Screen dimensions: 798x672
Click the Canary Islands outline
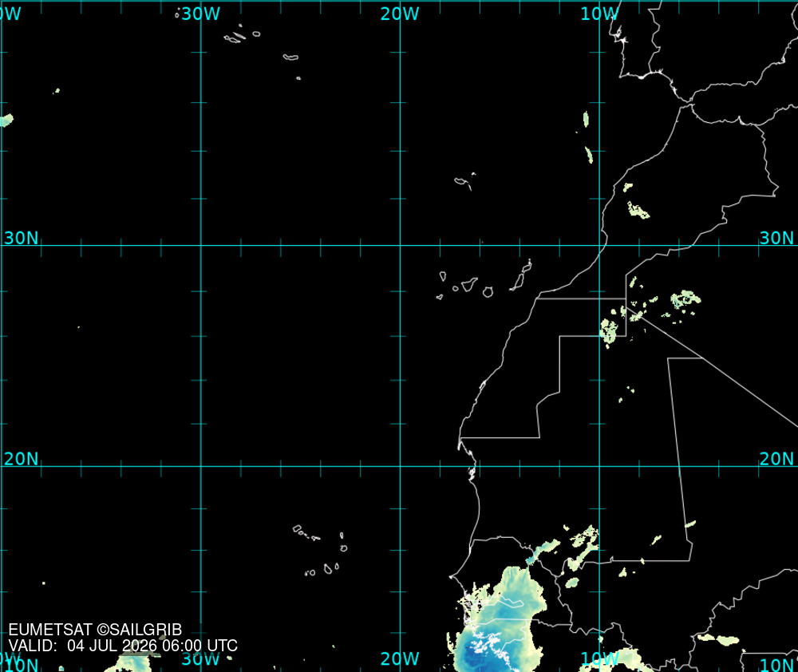(x=484, y=279)
